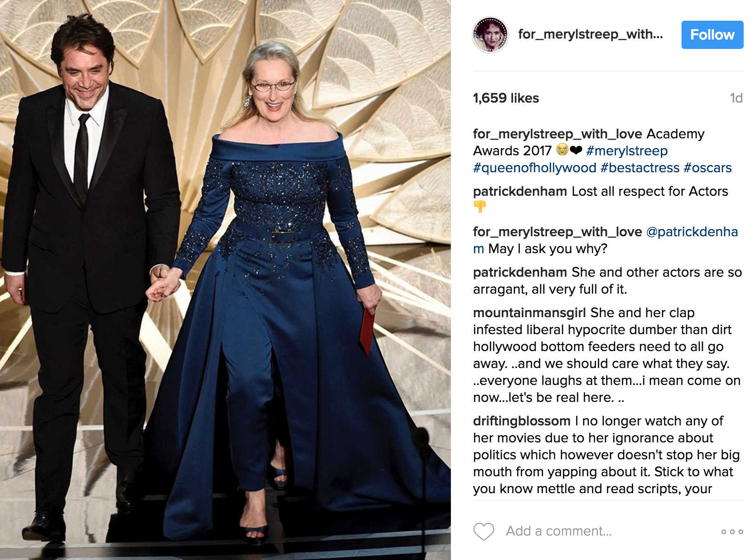Open the three-dot more options menu
Viewport: 754px width, 560px height.
click(732, 532)
